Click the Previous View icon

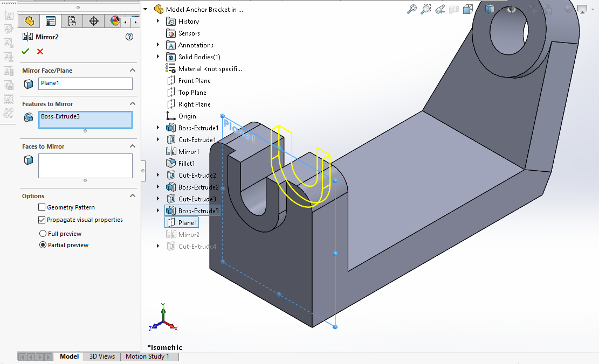pyautogui.click(x=440, y=9)
